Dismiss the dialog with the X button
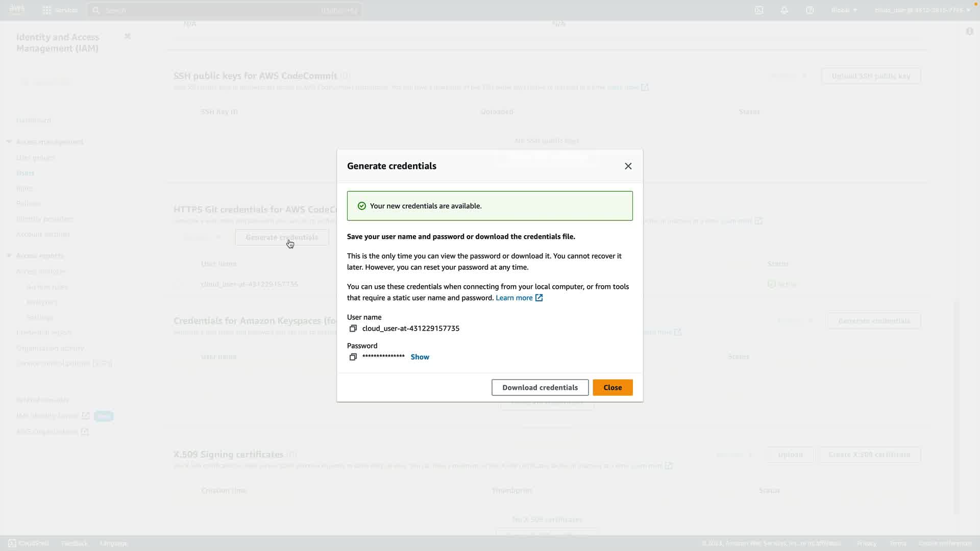This screenshot has width=980, height=551. [x=628, y=166]
